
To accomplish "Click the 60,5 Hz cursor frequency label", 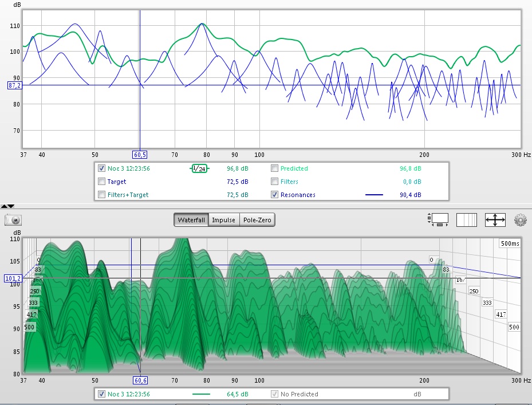I will click(140, 155).
